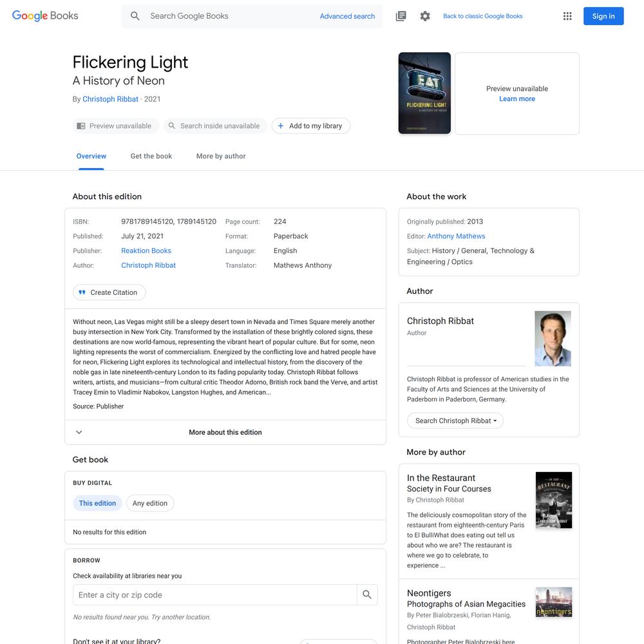Switch to Get the book tab

(x=151, y=156)
